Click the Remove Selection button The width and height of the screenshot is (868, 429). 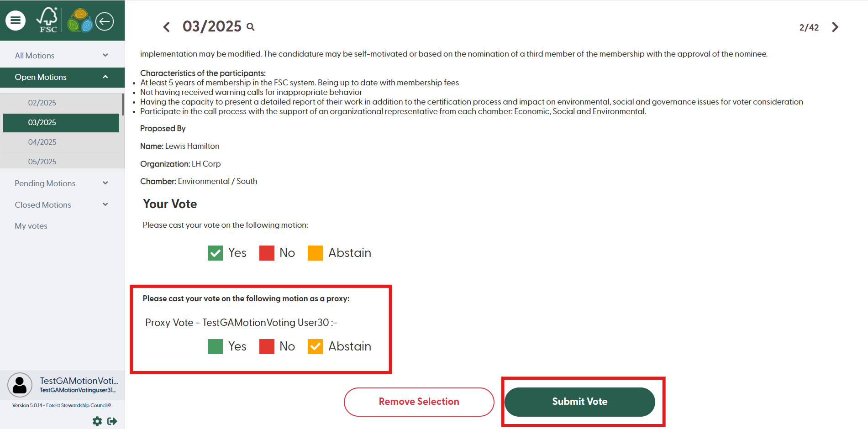tap(419, 402)
